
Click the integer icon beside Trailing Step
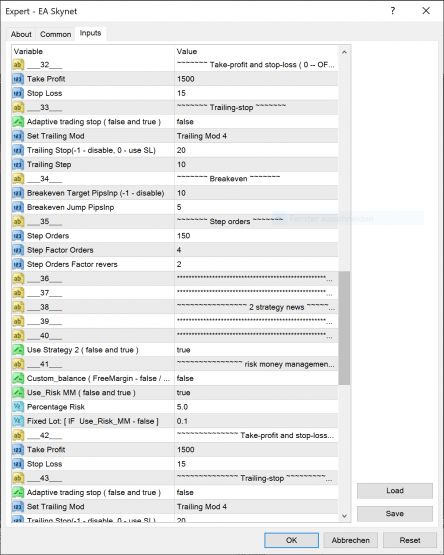point(18,165)
